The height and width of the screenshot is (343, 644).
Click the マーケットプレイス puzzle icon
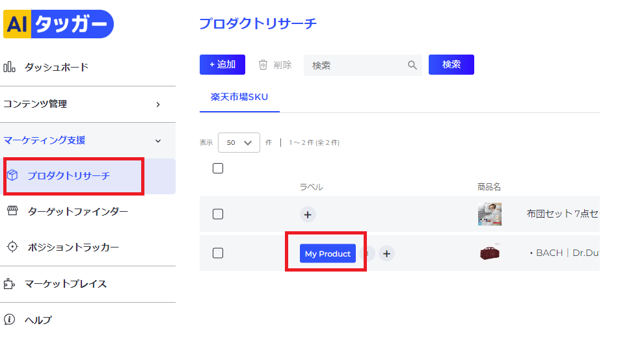pyautogui.click(x=10, y=283)
